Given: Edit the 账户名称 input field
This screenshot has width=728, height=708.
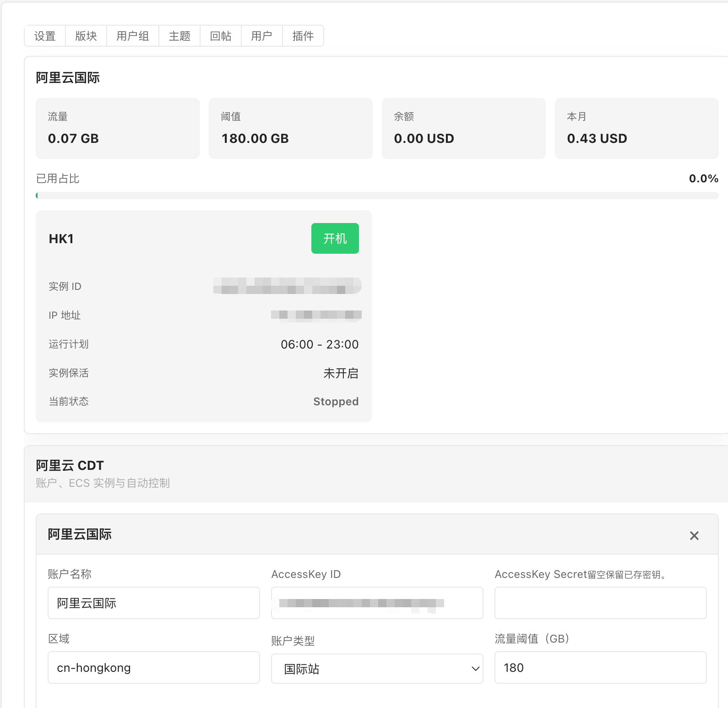Looking at the screenshot, I should (x=154, y=603).
